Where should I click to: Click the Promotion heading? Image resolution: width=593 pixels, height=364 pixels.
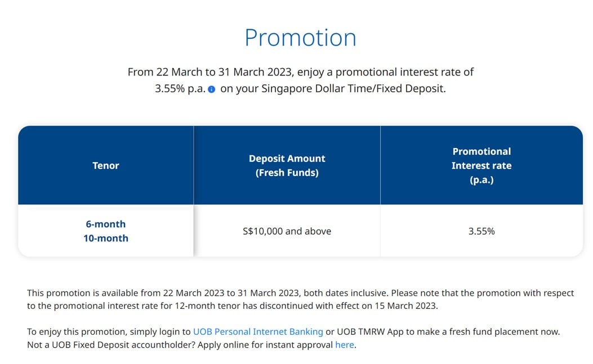(x=300, y=38)
